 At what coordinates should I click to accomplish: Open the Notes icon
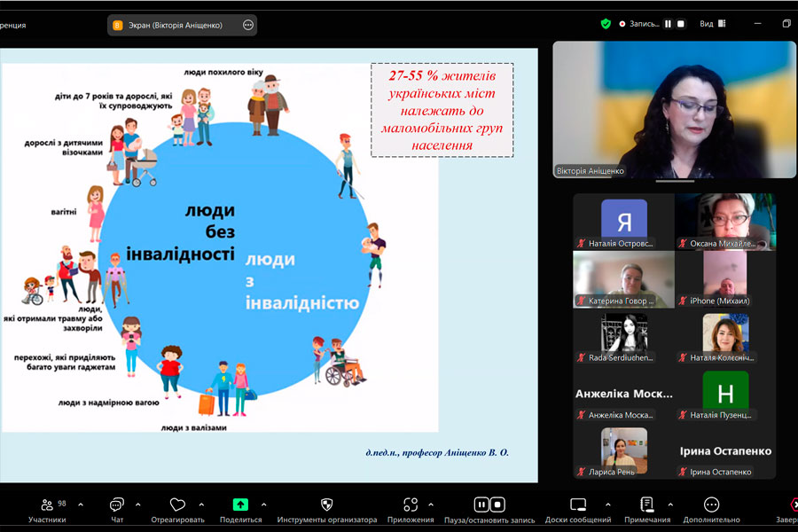[x=647, y=505]
